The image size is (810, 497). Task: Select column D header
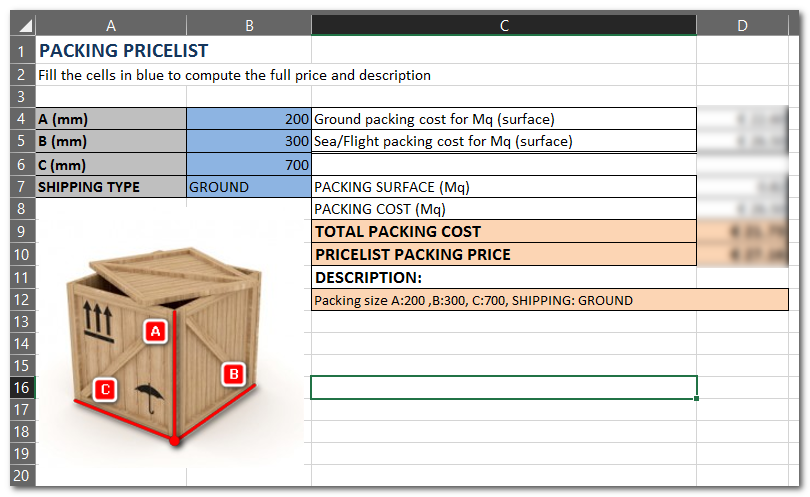(742, 25)
